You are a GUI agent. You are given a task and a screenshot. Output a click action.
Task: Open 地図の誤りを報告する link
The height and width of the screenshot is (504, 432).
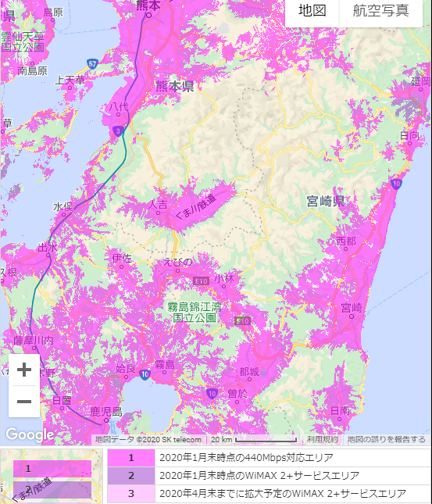[387, 439]
